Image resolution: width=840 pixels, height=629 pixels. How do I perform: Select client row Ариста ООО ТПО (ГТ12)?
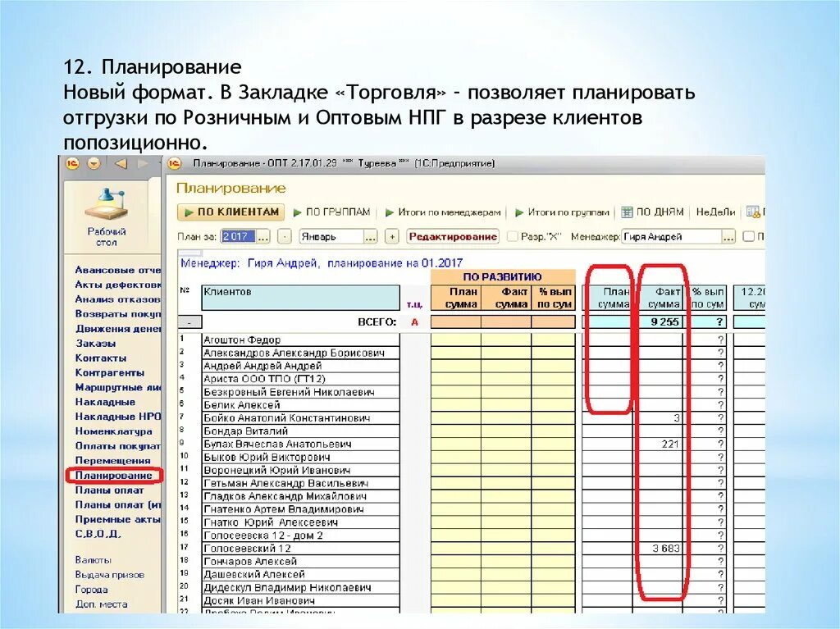point(301,379)
